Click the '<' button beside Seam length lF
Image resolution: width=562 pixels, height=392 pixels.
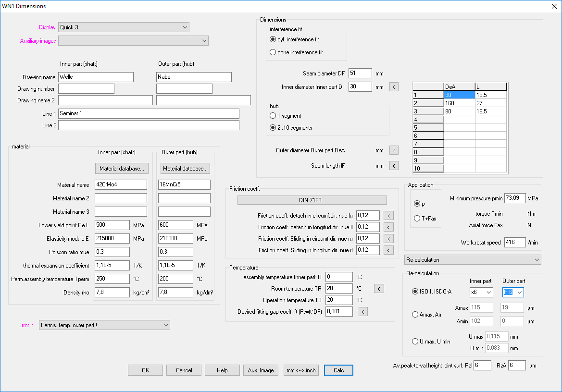tap(394, 166)
